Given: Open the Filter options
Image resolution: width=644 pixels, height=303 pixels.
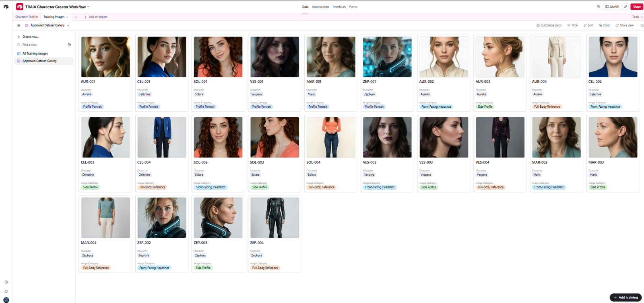Looking at the screenshot, I should (x=572, y=25).
